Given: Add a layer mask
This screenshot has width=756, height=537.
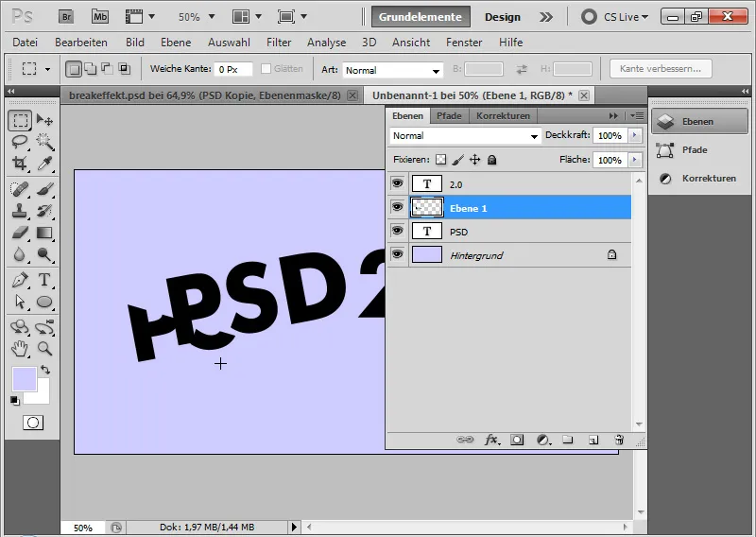Looking at the screenshot, I should point(517,440).
